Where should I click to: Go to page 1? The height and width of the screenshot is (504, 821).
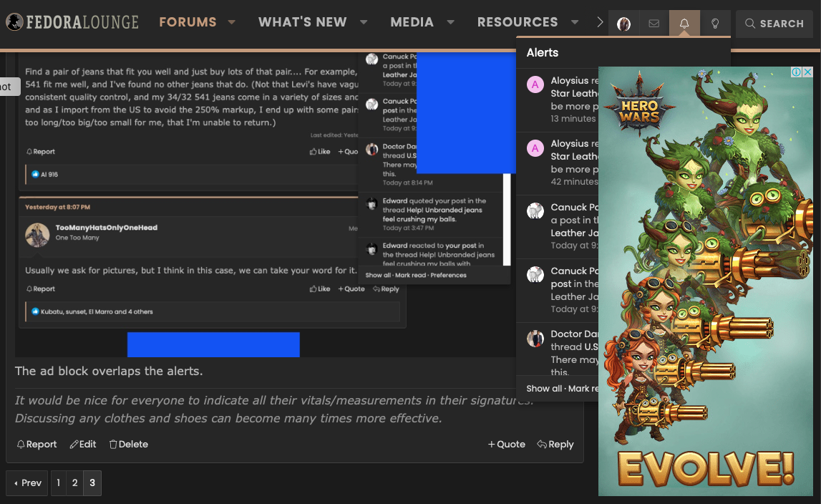pyautogui.click(x=58, y=483)
